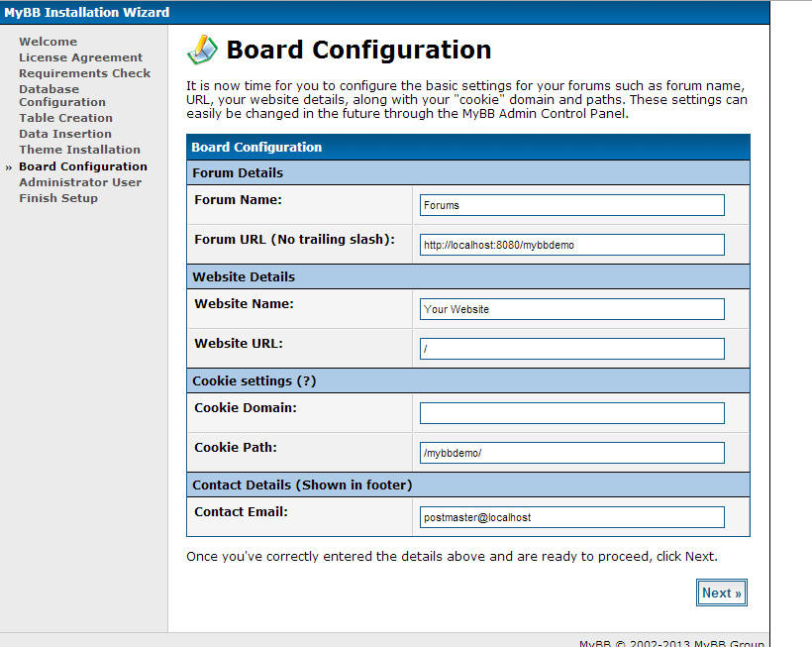Click the Contact Email: label
The width and height of the screenshot is (812, 647).
(x=242, y=512)
